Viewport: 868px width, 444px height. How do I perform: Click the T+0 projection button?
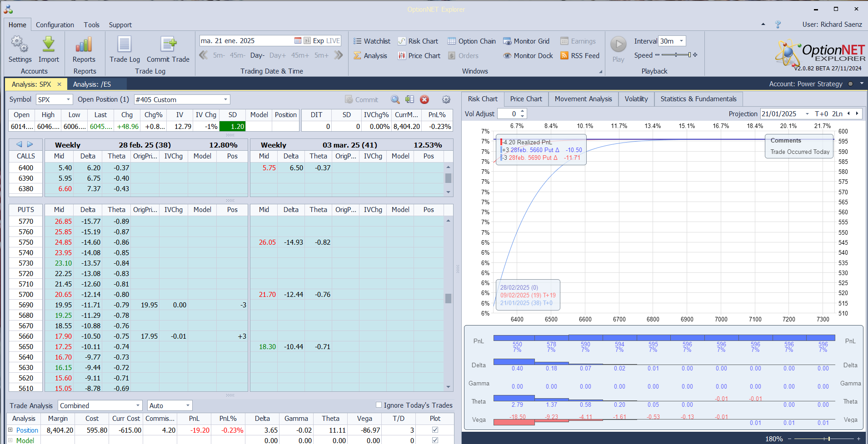pos(821,114)
